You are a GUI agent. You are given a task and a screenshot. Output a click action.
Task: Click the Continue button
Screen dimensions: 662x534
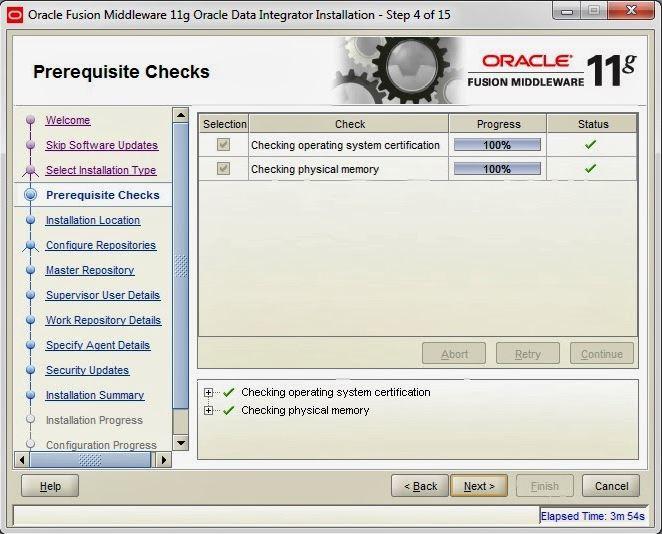pos(602,353)
